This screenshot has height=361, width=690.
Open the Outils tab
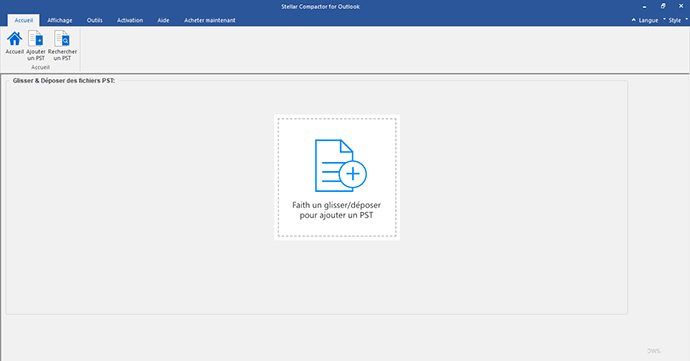pyautogui.click(x=95, y=20)
